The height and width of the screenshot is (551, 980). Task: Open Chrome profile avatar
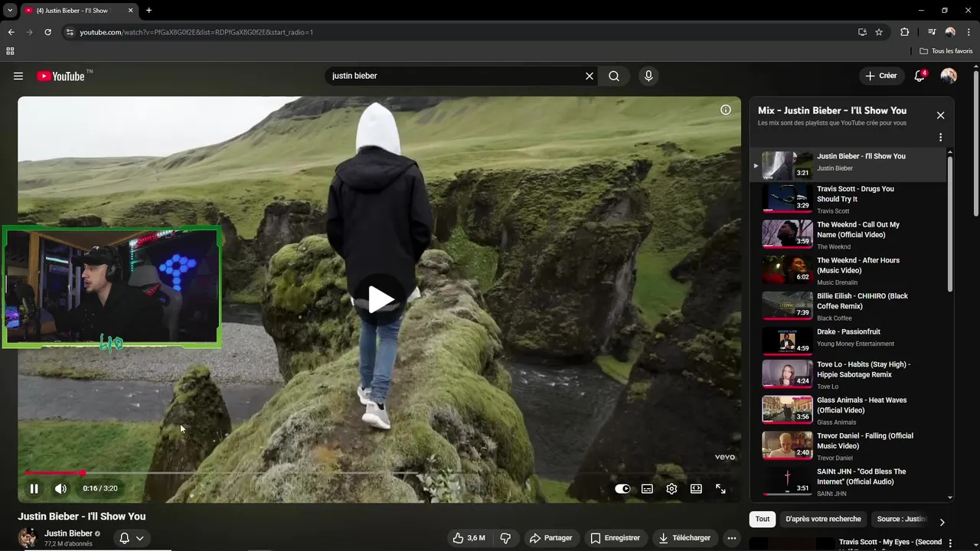tap(950, 32)
